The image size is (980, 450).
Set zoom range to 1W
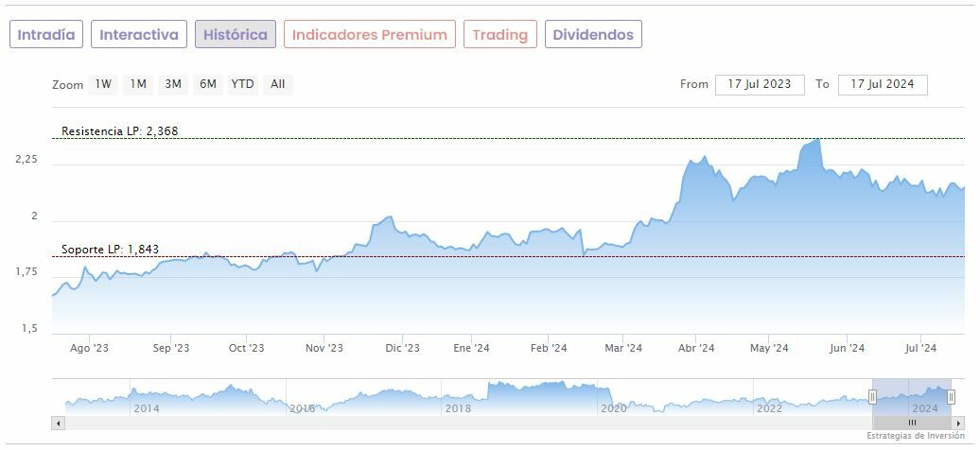(x=103, y=84)
